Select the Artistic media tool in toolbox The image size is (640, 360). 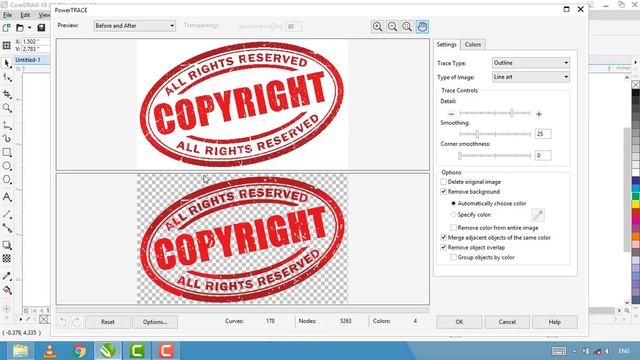coord(7,138)
